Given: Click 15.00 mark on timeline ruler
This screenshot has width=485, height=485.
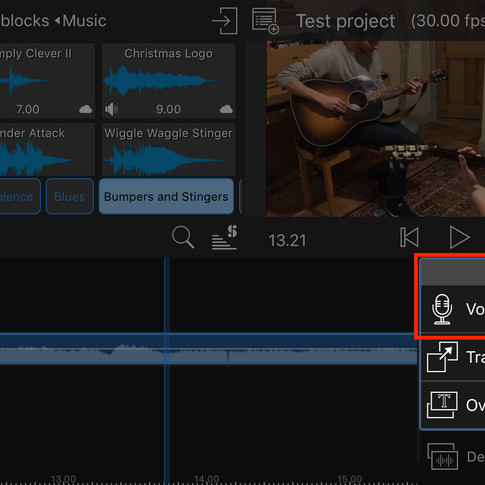Looking at the screenshot, I should 350,479.
